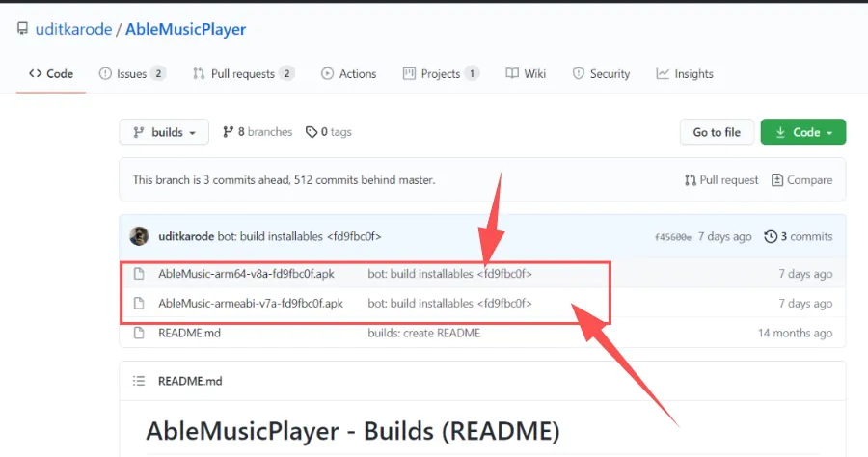This screenshot has height=457, width=868.
Task: Open the green Code download dropdown
Action: pyautogui.click(x=803, y=132)
